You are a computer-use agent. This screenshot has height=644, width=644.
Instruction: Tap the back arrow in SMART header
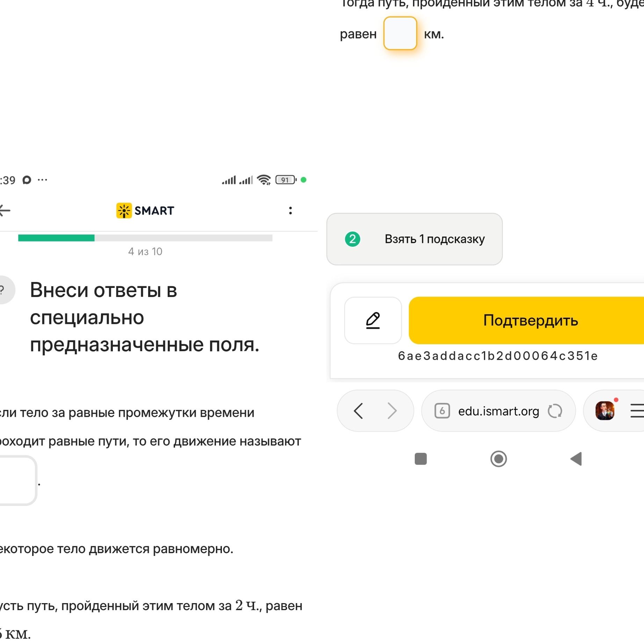(5, 211)
